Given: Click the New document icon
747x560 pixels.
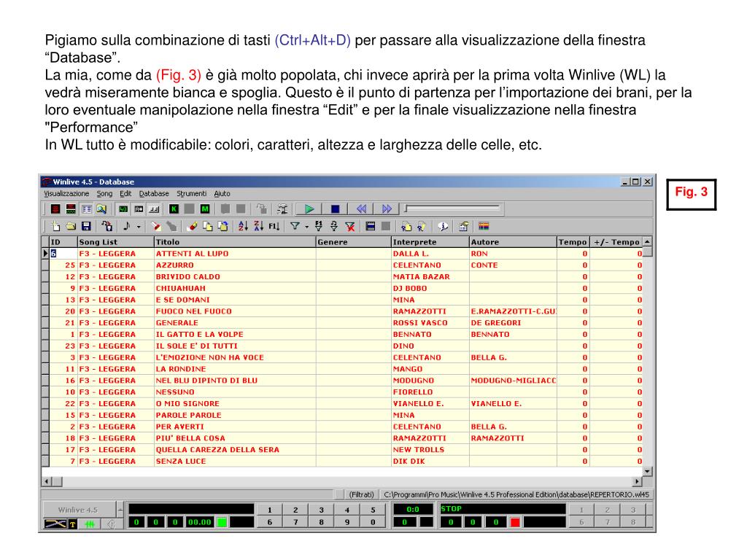Looking at the screenshot, I should pos(55,227).
